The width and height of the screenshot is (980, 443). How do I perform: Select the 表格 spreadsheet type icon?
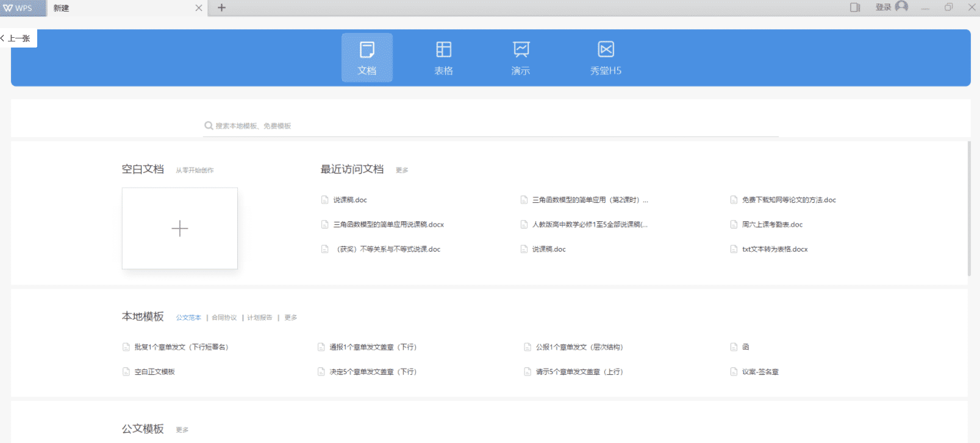[443, 57]
